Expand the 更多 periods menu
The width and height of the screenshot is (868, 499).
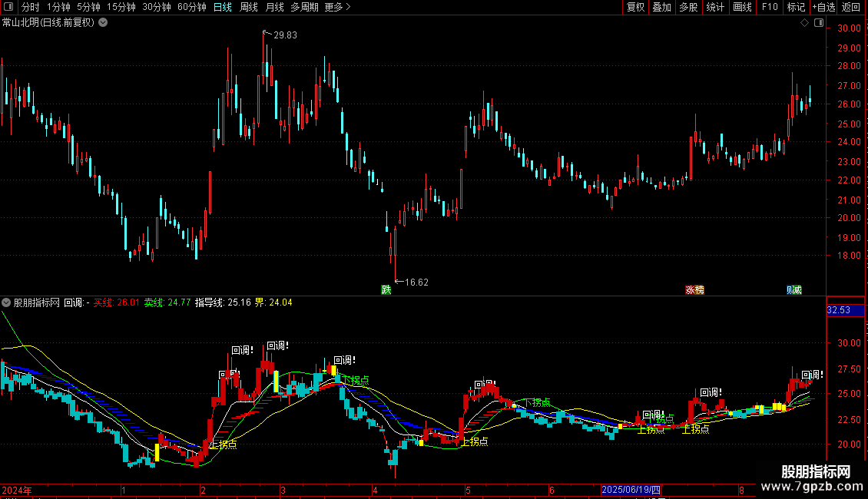coord(337,7)
